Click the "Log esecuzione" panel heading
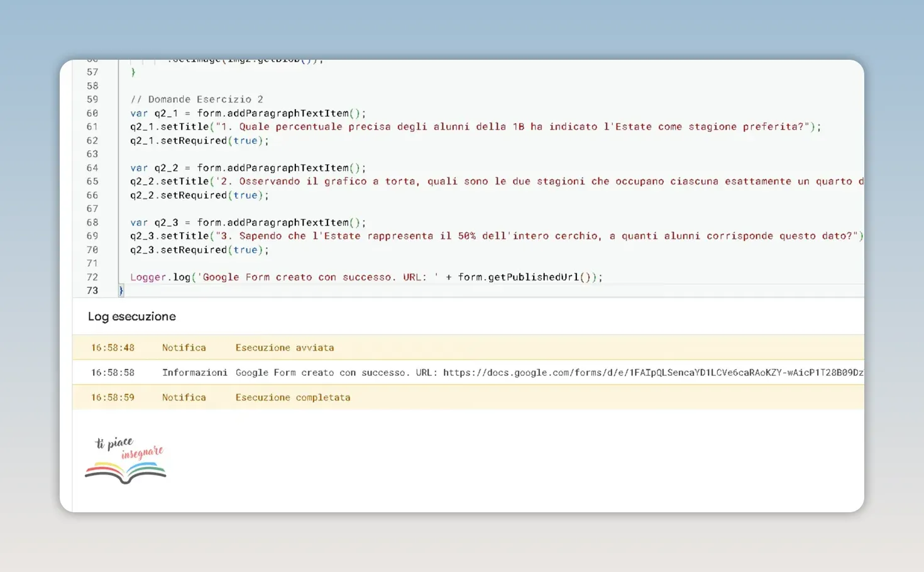Screen dimensions: 924x572 132,316
